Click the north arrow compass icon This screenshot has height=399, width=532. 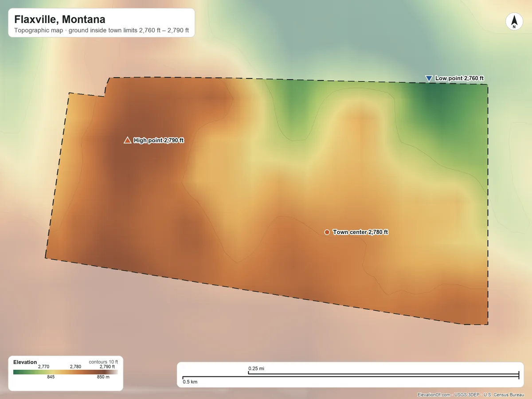point(514,22)
